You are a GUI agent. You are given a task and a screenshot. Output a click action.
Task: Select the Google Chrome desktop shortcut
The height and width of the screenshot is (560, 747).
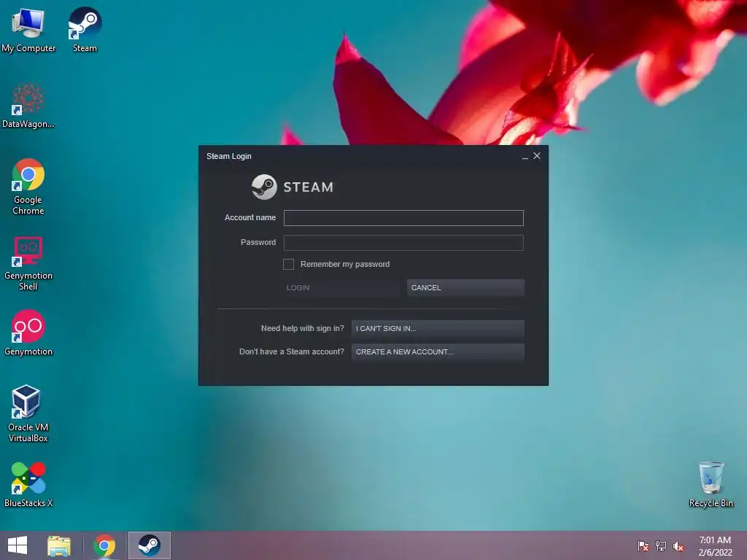coord(28,187)
